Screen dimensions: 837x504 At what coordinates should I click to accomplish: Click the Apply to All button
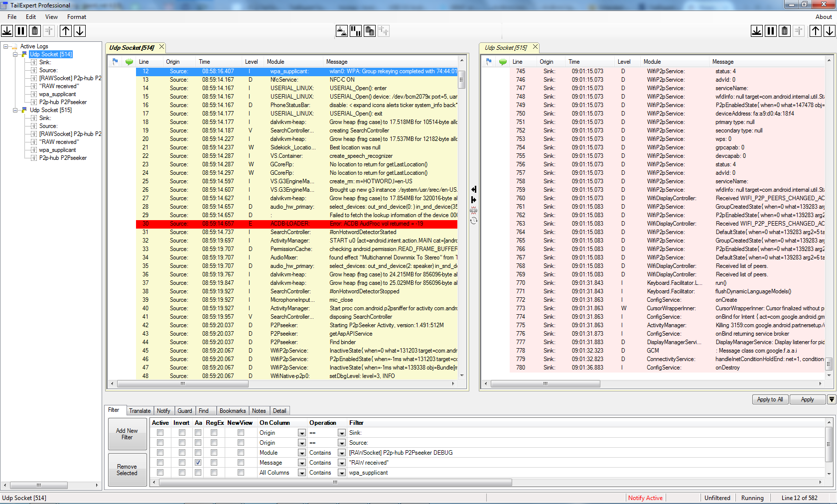click(770, 399)
